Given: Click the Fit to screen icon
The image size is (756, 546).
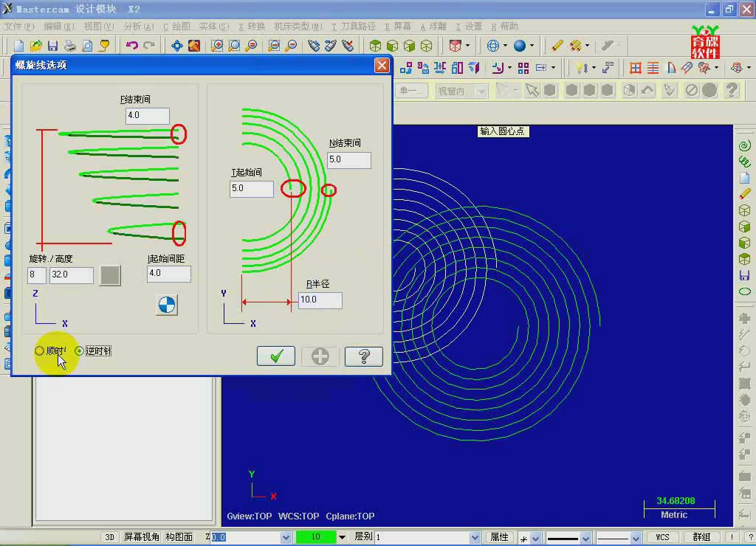Looking at the screenshot, I should click(194, 46).
